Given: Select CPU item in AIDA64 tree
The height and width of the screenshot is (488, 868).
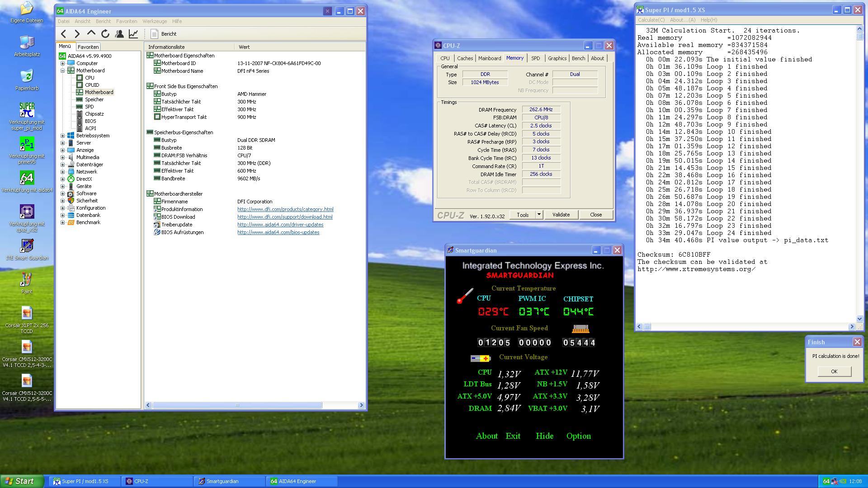Looking at the screenshot, I should point(90,78).
